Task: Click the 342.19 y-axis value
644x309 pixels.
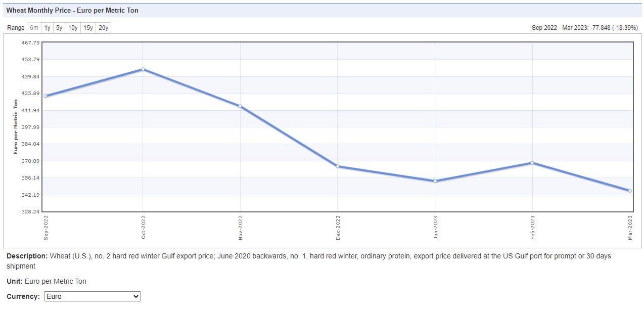Action: pos(31,195)
